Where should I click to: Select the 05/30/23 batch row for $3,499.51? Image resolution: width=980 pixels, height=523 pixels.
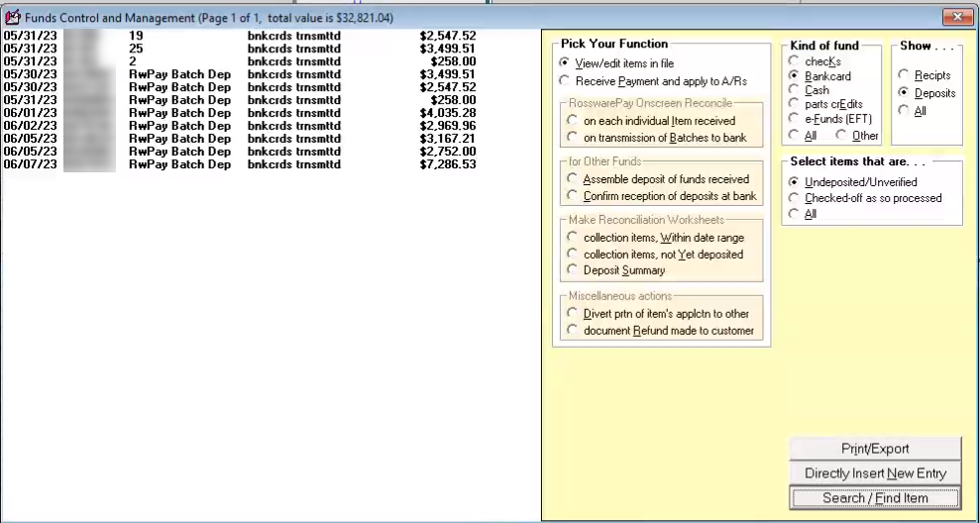coord(240,74)
